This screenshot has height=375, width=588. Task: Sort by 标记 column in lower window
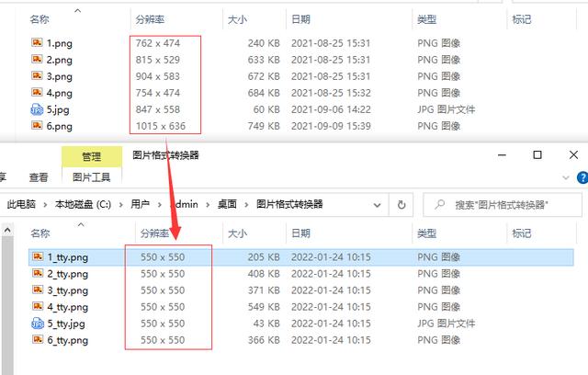tap(522, 233)
